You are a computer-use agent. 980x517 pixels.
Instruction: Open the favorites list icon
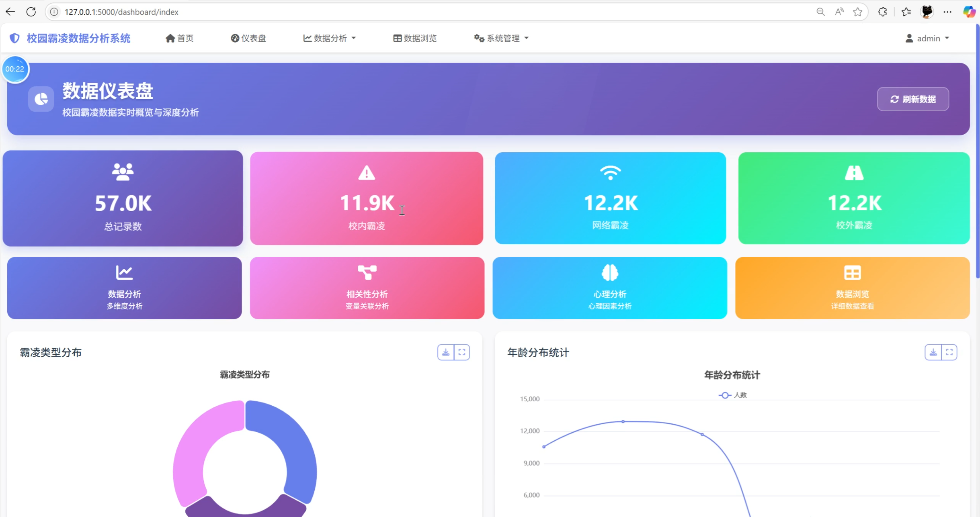tap(906, 12)
